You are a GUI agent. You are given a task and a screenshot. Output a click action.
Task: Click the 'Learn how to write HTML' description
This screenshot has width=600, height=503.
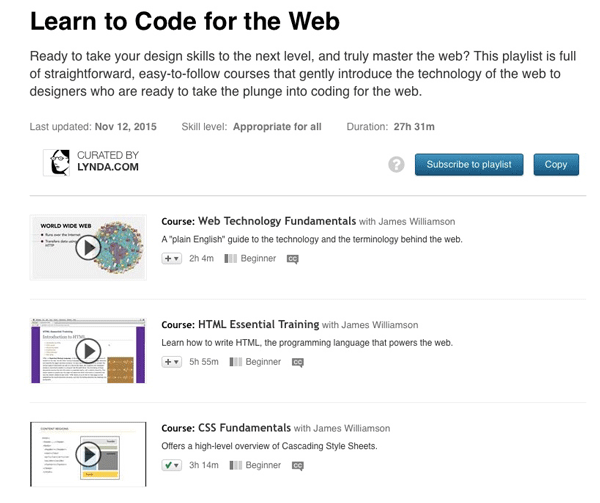click(307, 343)
